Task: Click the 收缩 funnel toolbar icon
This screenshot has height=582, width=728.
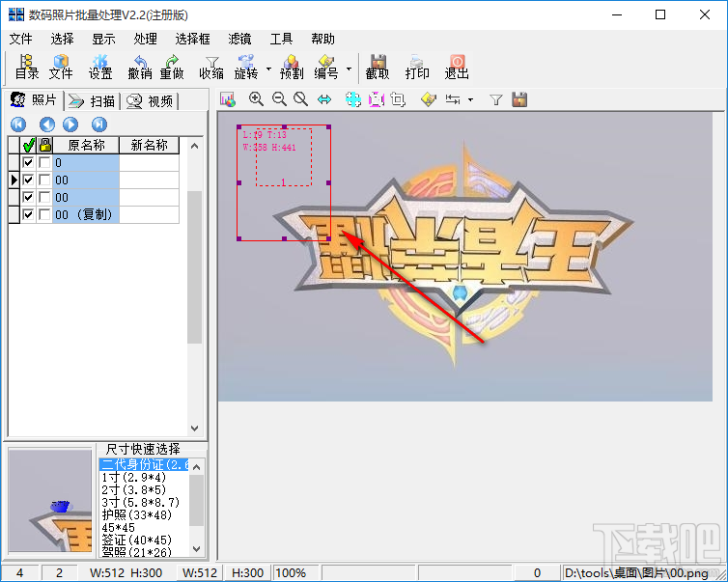Action: click(211, 67)
